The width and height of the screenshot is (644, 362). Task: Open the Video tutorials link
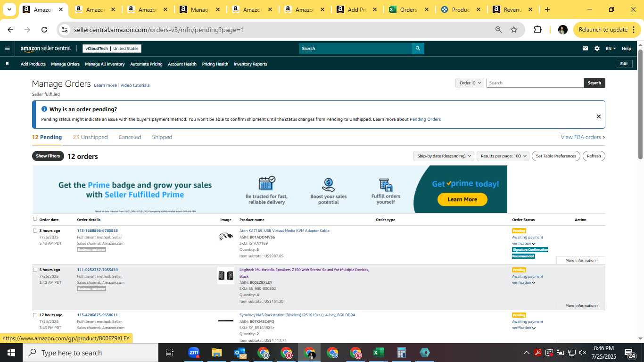tap(135, 85)
